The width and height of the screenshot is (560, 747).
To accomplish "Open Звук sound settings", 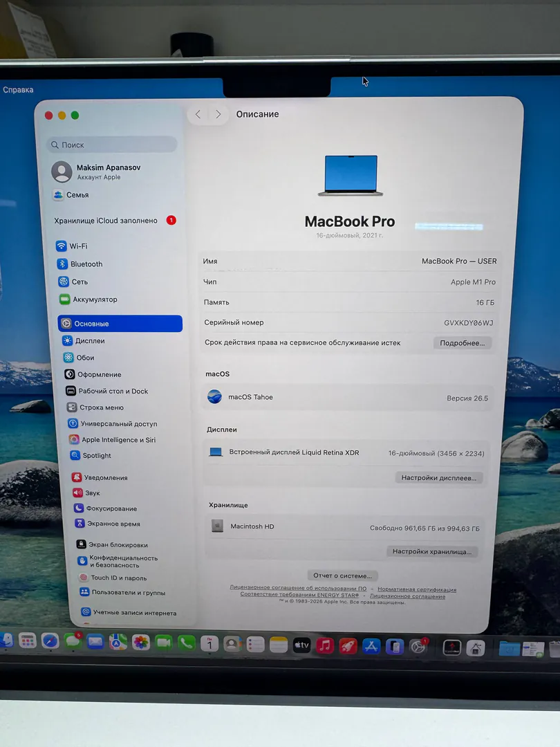I will [x=86, y=493].
